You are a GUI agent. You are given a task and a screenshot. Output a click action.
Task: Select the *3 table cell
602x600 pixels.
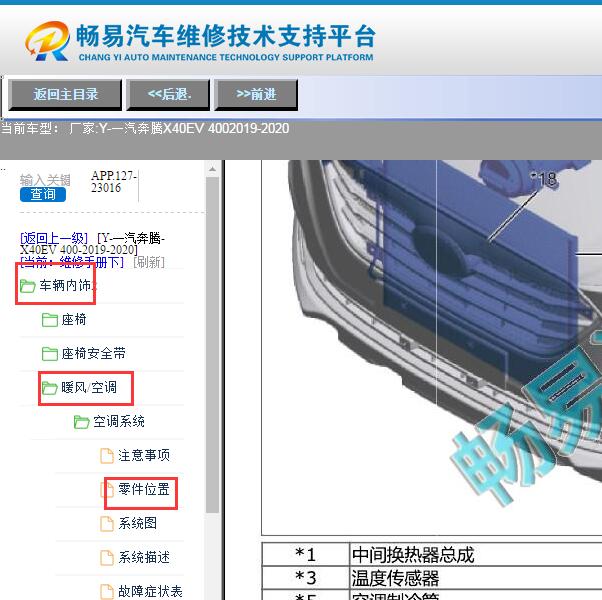pyautogui.click(x=305, y=578)
